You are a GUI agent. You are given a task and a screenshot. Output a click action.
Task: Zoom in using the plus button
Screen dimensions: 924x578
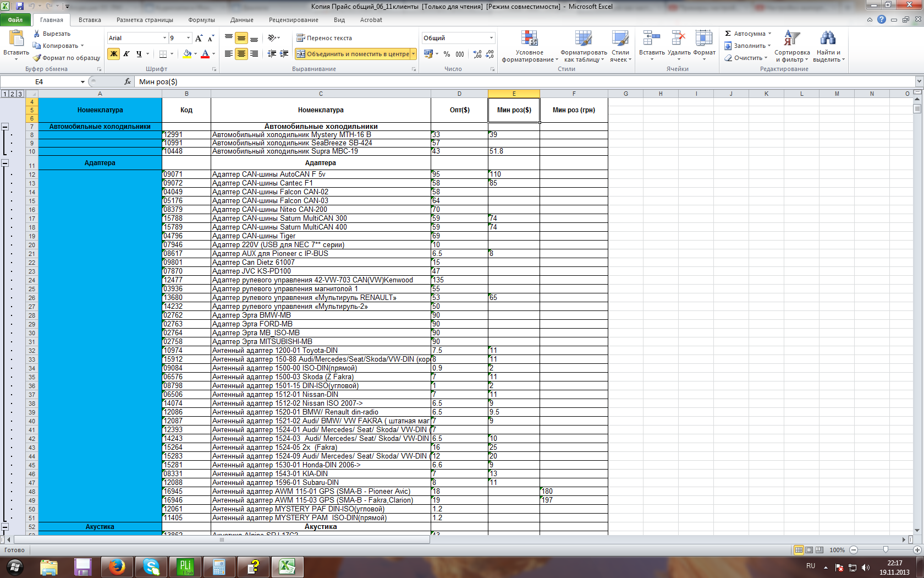coord(917,550)
